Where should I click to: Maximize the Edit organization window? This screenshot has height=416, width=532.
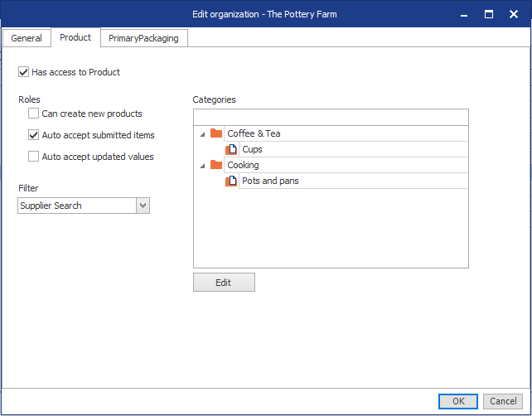click(489, 14)
